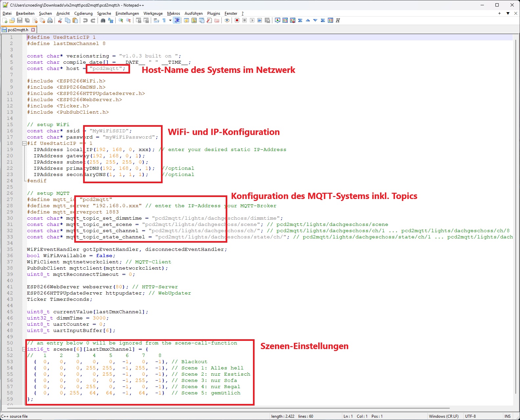Open the Bearbeiten menu
This screenshot has width=520, height=420.
(x=25, y=13)
